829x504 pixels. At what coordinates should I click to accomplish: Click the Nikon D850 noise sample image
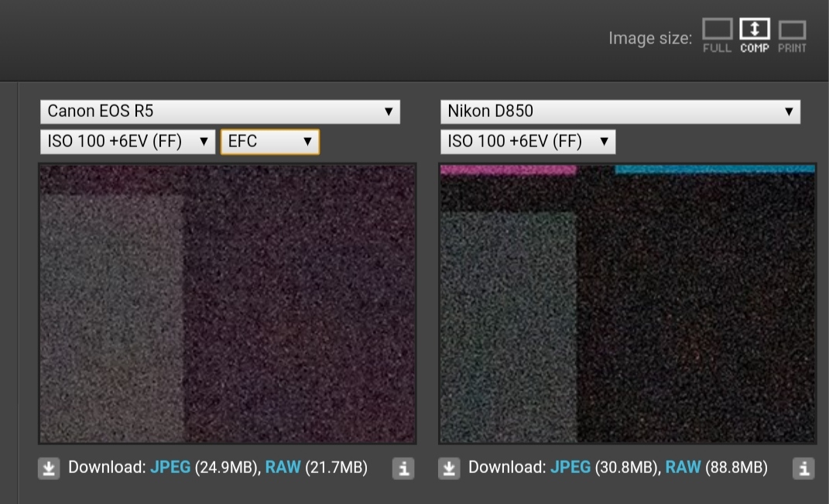point(628,303)
